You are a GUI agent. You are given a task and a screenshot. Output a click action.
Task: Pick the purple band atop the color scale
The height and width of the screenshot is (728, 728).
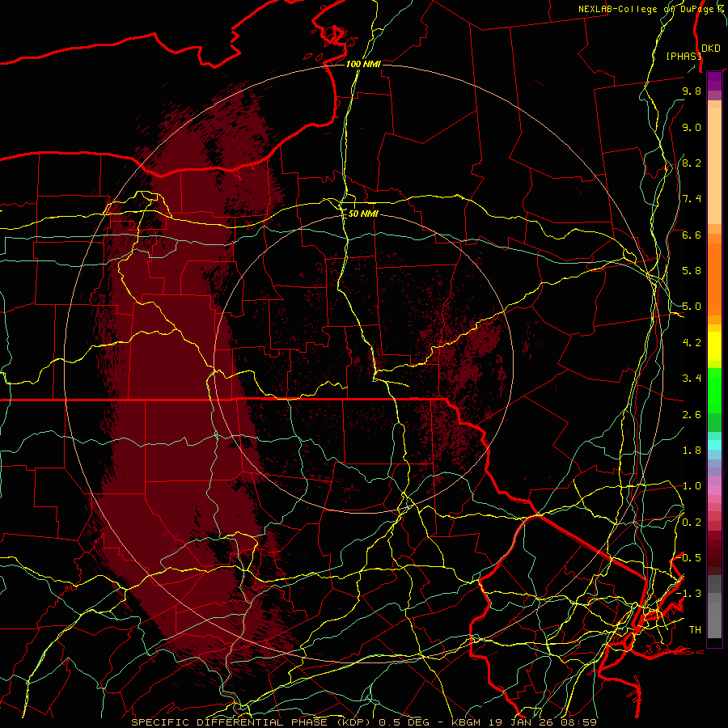714,81
